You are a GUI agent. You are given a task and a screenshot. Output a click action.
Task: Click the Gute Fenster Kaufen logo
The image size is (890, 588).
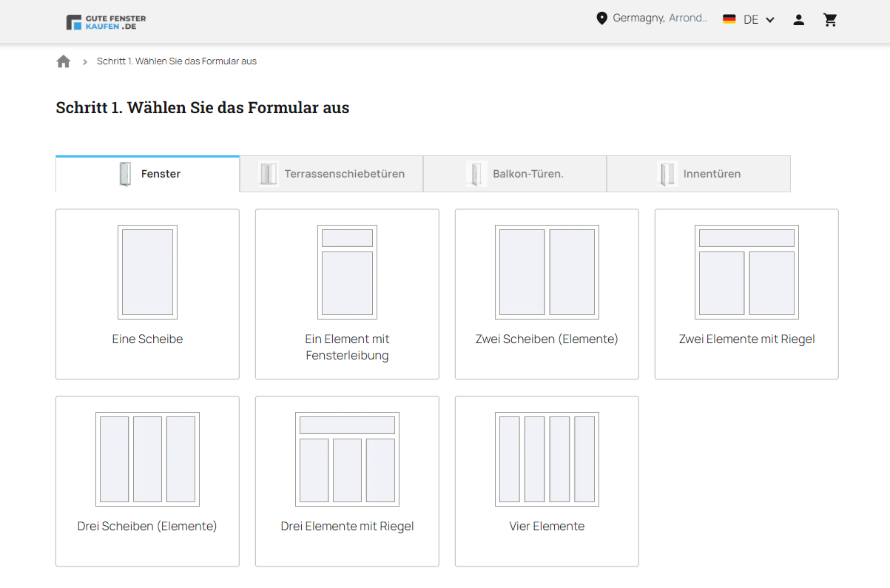tap(106, 22)
